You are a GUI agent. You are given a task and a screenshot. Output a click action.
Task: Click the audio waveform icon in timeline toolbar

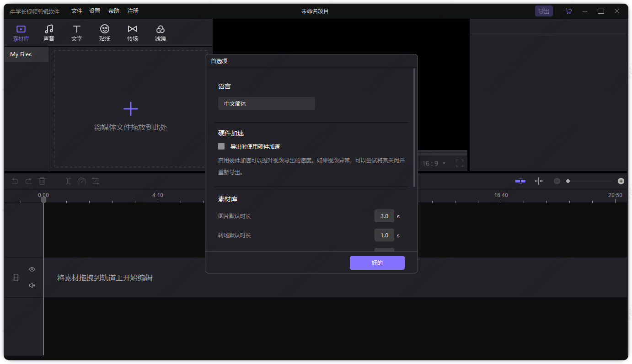(x=539, y=181)
